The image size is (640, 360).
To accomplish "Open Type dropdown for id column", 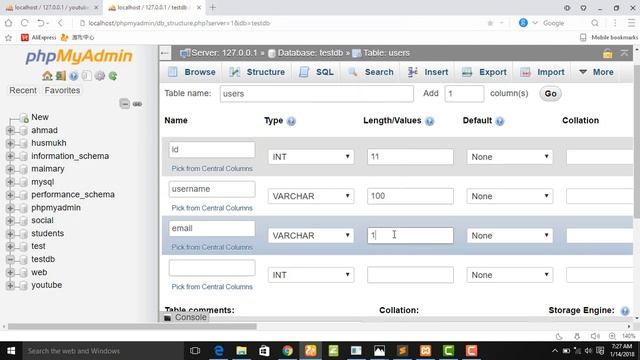I will (x=311, y=157).
